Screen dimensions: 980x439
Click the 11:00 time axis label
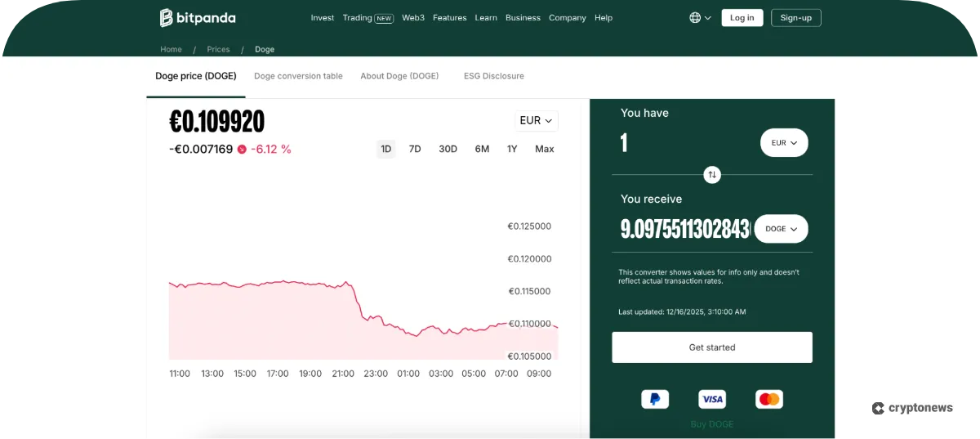[x=180, y=374]
